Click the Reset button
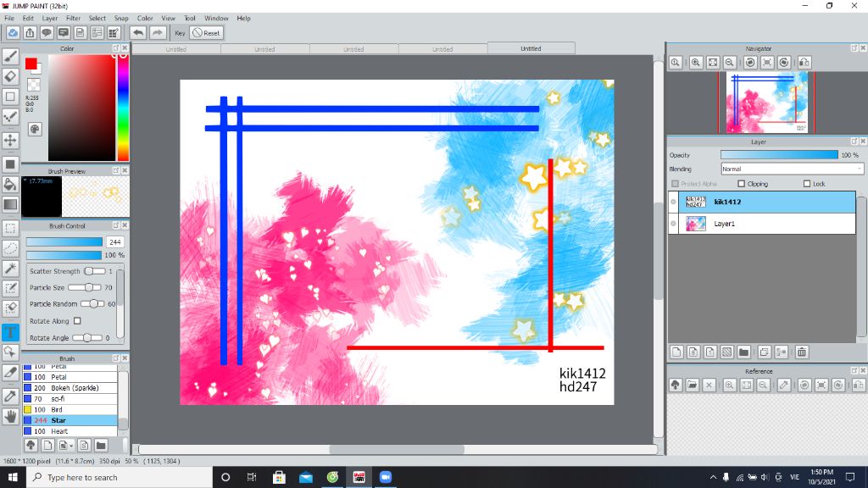This screenshot has height=488, width=868. pyautogui.click(x=206, y=33)
